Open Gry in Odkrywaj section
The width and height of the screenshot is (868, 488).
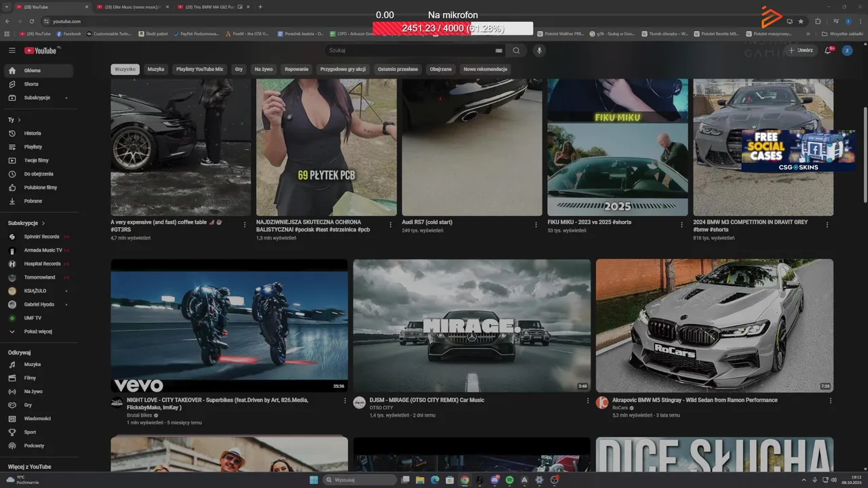[38, 405]
